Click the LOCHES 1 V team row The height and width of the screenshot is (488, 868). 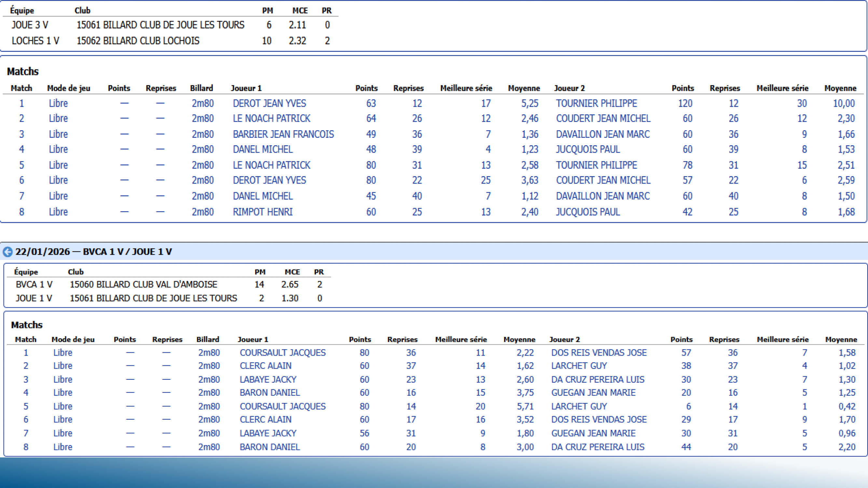[35, 41]
